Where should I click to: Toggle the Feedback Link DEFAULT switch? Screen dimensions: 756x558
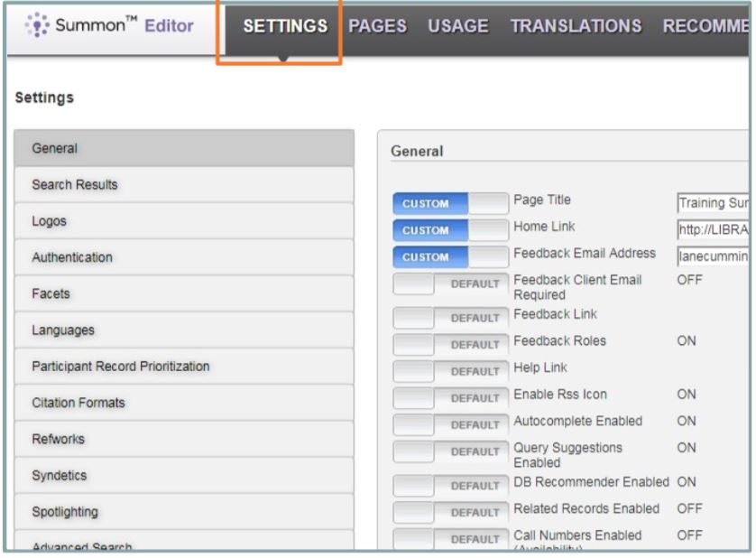coord(450,318)
